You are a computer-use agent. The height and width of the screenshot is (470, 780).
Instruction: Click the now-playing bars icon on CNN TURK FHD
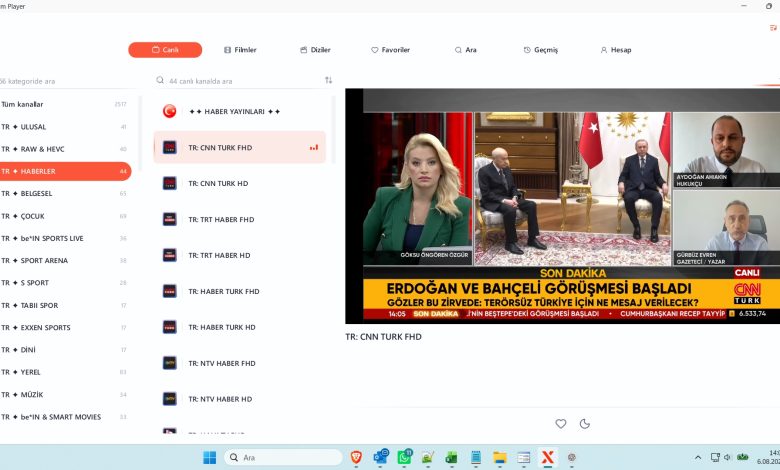pos(313,147)
